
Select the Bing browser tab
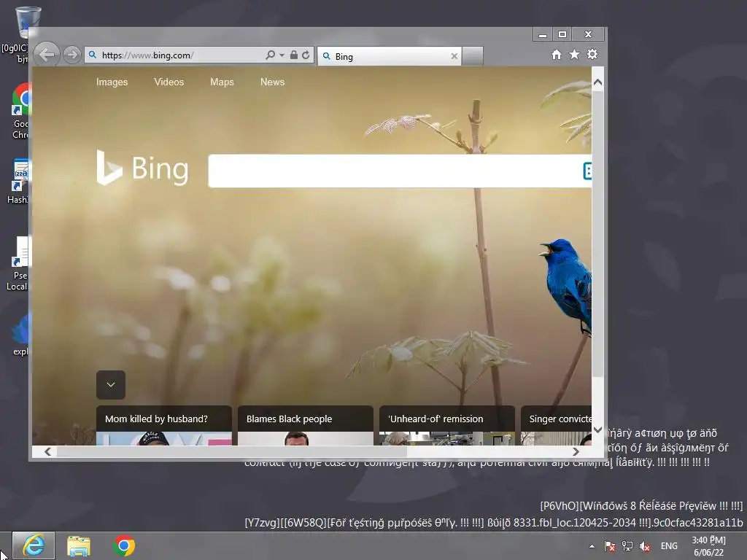389,56
